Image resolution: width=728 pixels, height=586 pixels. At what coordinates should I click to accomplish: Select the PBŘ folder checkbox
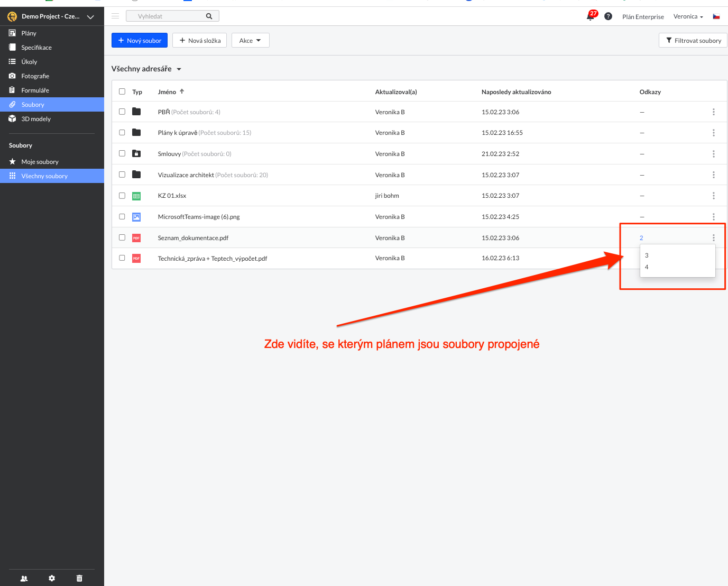coord(122,112)
